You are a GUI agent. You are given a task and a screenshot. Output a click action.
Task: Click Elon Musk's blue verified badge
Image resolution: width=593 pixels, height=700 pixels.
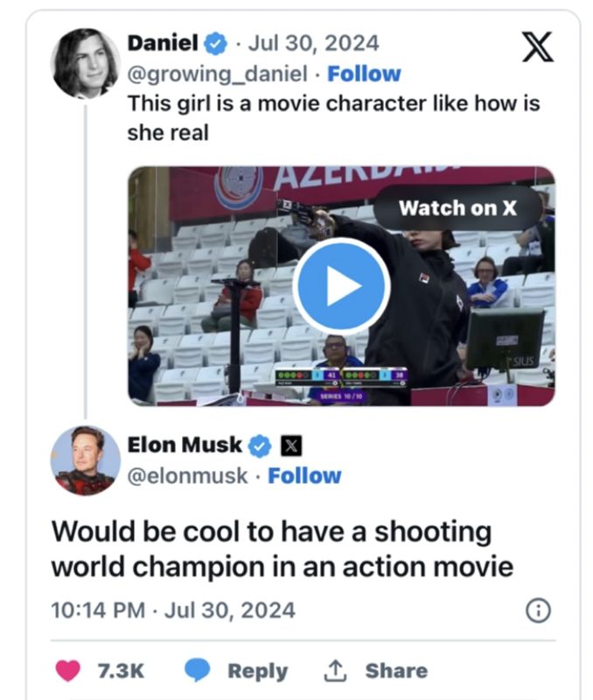[260, 445]
